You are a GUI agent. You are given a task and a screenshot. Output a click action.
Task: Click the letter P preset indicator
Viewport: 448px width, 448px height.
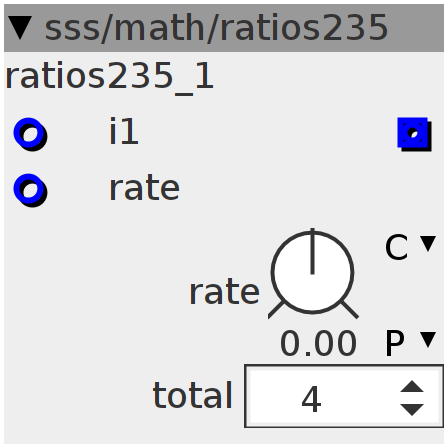pyautogui.click(x=395, y=343)
